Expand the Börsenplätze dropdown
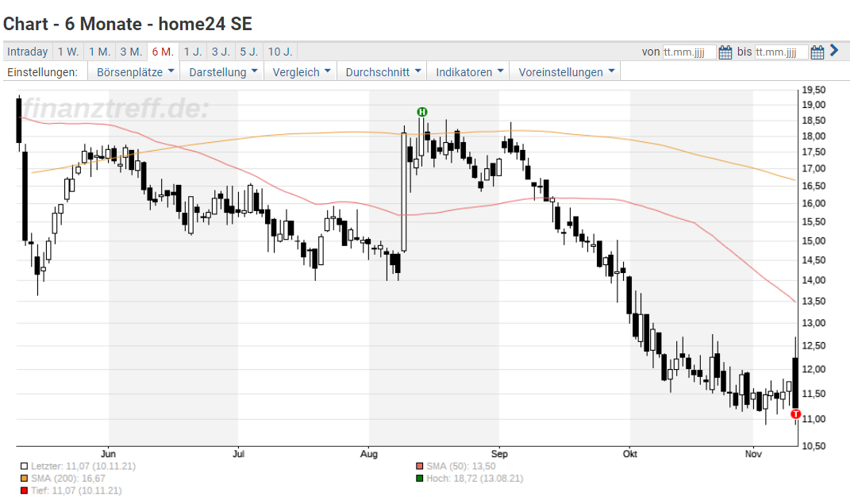858x504 pixels. tap(135, 71)
